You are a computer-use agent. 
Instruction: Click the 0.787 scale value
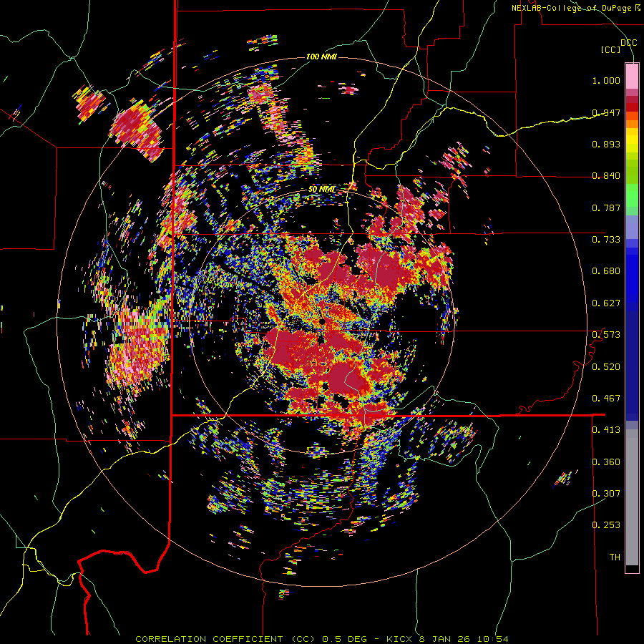[x=606, y=208]
